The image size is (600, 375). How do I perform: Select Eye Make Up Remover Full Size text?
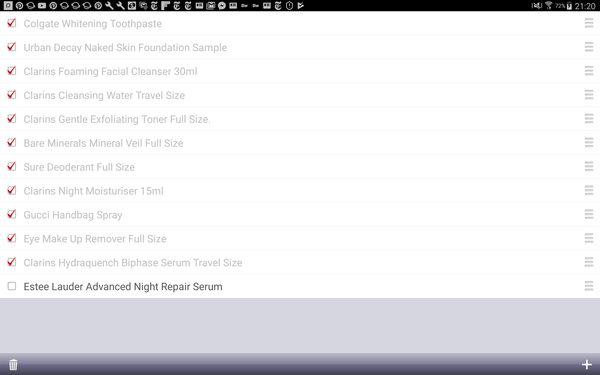[95, 239]
